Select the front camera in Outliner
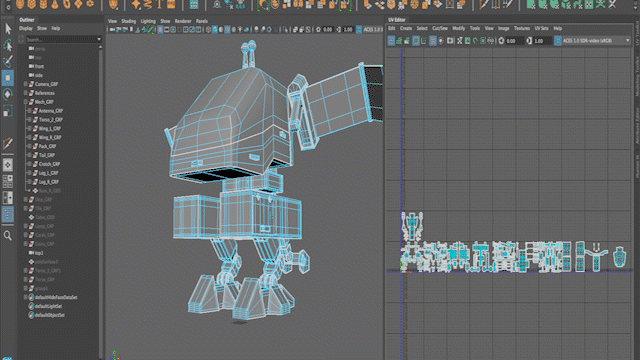 [39, 66]
